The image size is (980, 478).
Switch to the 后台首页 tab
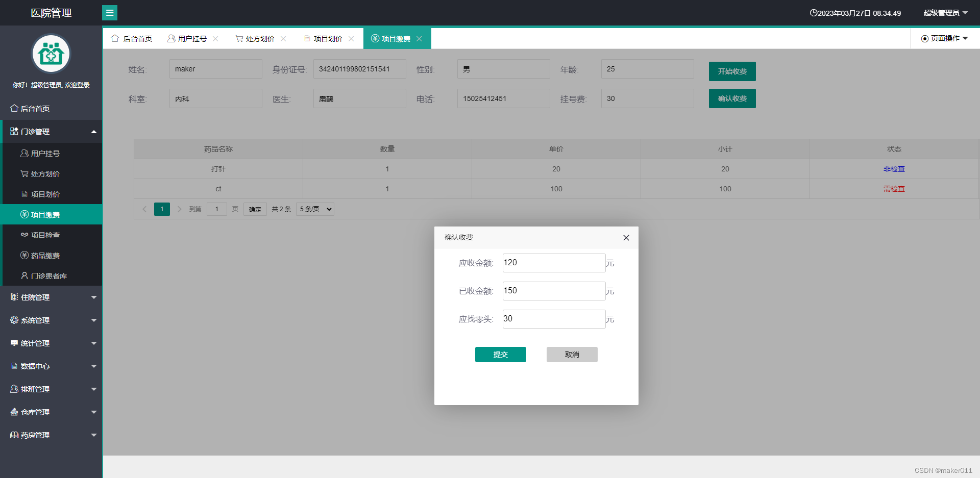coord(132,38)
